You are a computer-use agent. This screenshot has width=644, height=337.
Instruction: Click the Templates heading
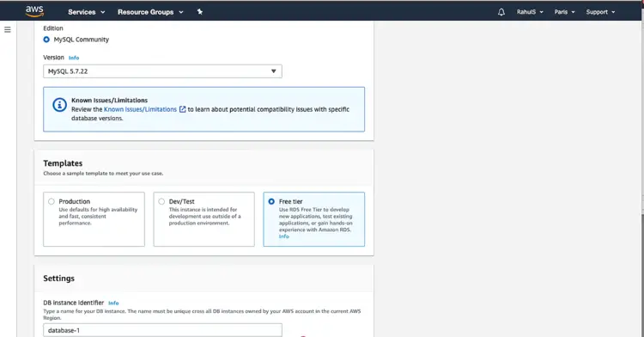[63, 163]
